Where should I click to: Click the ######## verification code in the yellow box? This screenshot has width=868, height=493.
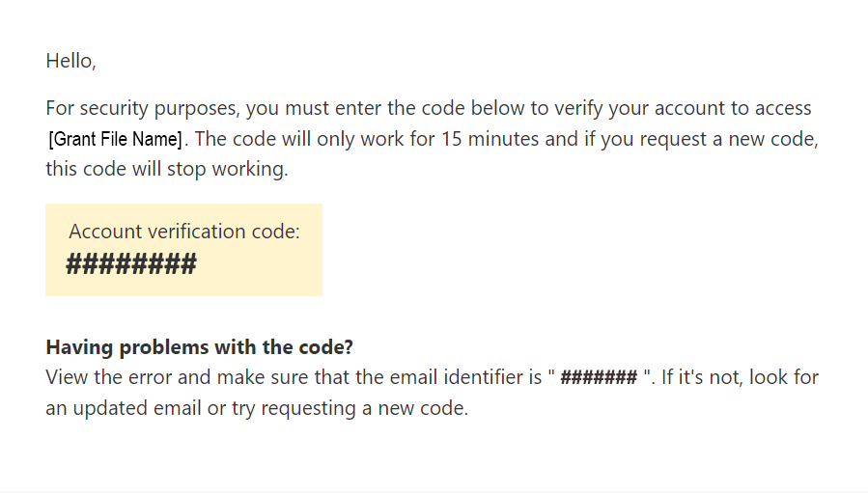pyautogui.click(x=130, y=264)
